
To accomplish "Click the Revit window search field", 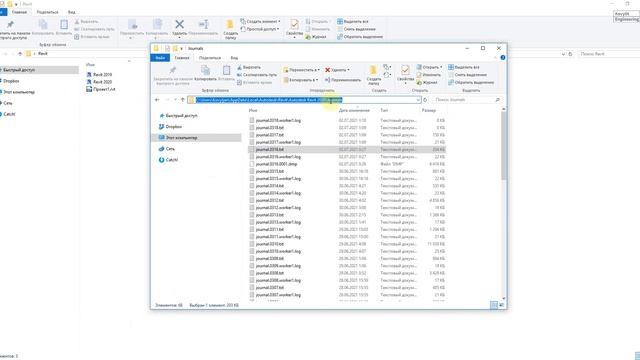I will [x=608, y=54].
